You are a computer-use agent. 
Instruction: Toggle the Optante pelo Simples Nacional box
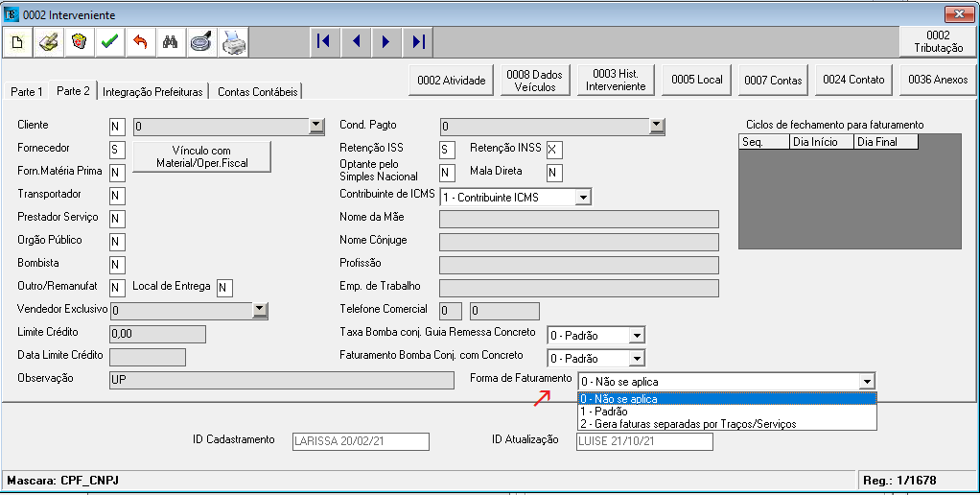click(x=447, y=173)
